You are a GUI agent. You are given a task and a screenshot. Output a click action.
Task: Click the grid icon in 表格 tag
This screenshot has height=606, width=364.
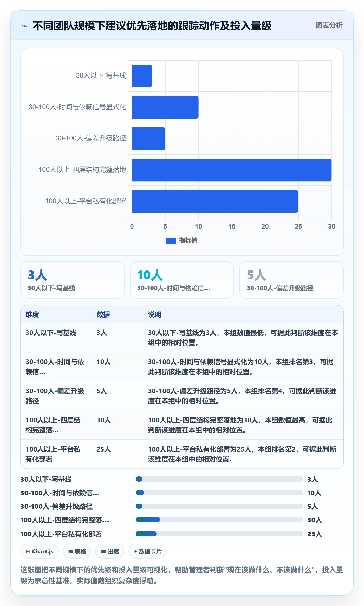click(x=70, y=552)
